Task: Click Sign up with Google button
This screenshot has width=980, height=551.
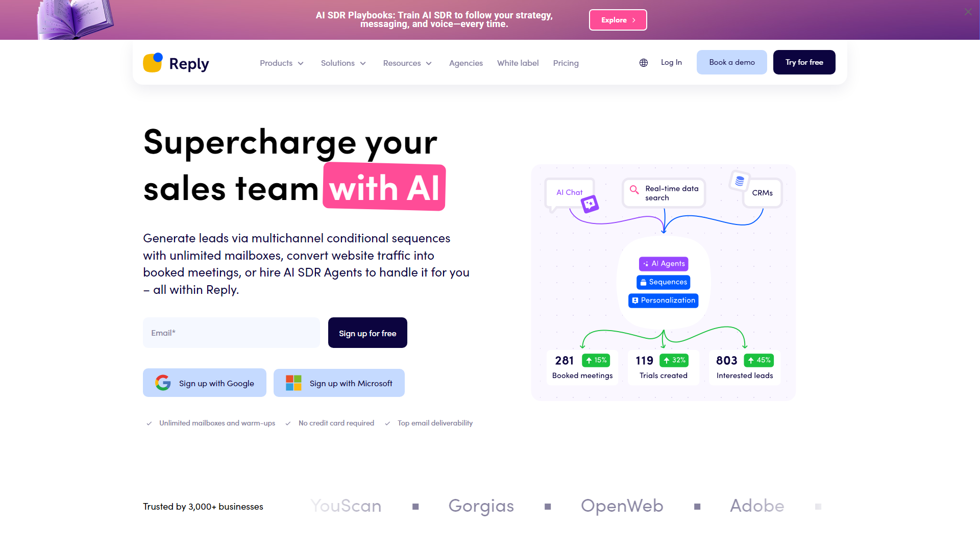Action: [204, 382]
